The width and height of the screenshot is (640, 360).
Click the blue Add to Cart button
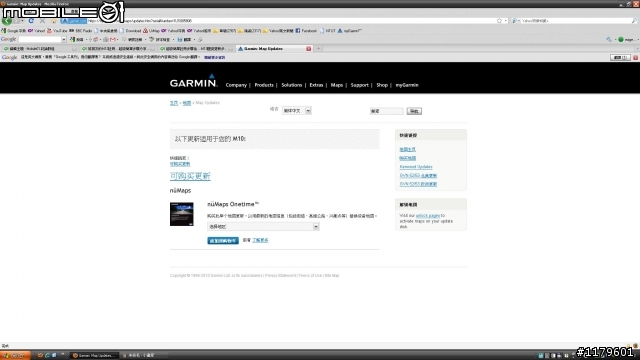[x=223, y=240]
